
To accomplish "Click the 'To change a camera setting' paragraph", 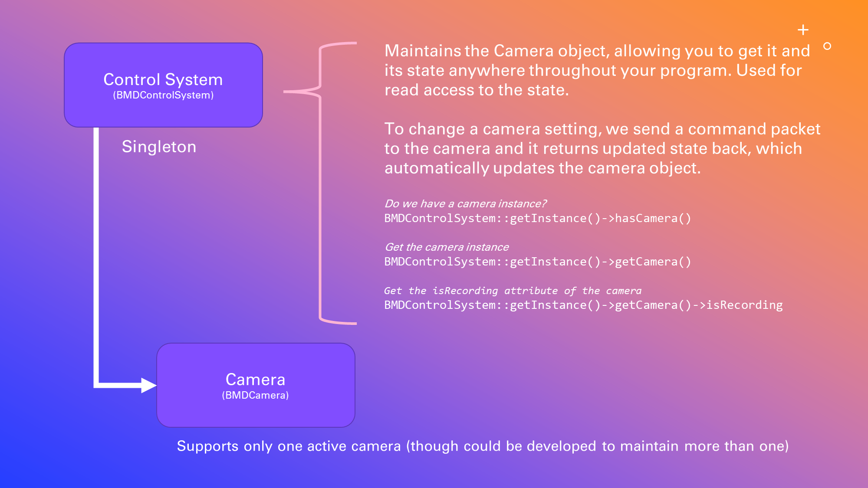I will (x=602, y=148).
